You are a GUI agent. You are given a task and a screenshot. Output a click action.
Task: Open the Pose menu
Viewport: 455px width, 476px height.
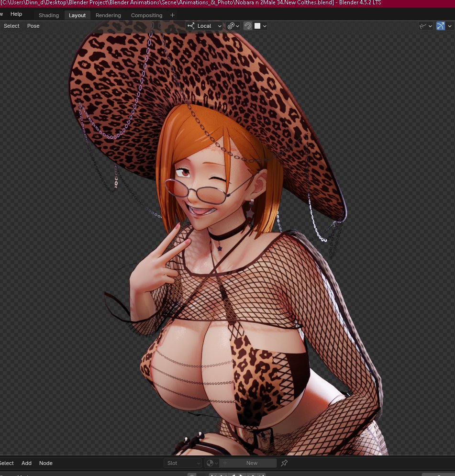point(33,26)
